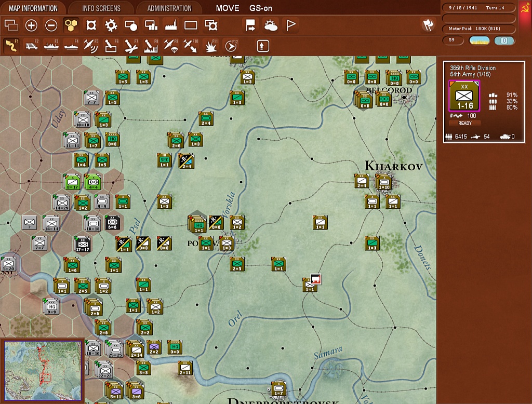Select the black 17=17 unit counter
The width and height of the screenshot is (532, 404).
click(x=83, y=244)
